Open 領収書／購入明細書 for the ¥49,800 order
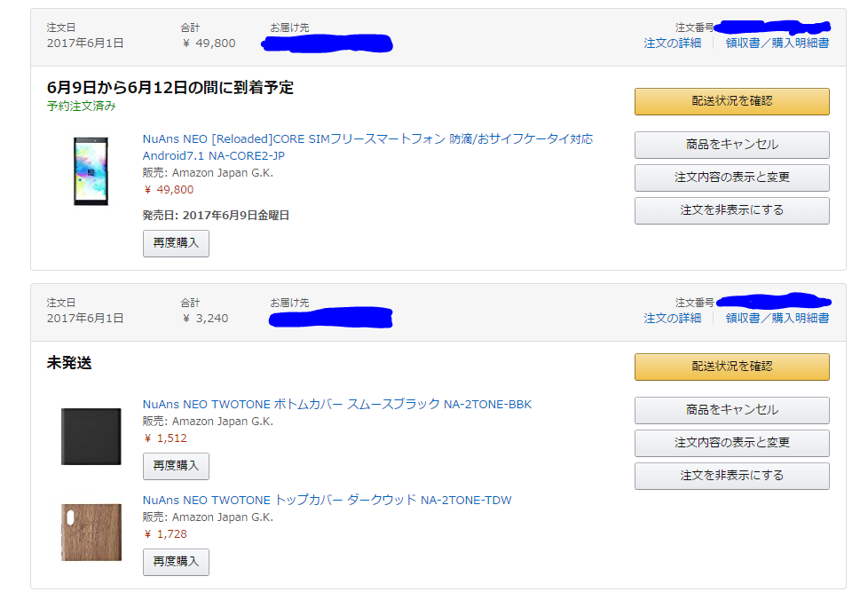This screenshot has width=868, height=592. point(777,43)
